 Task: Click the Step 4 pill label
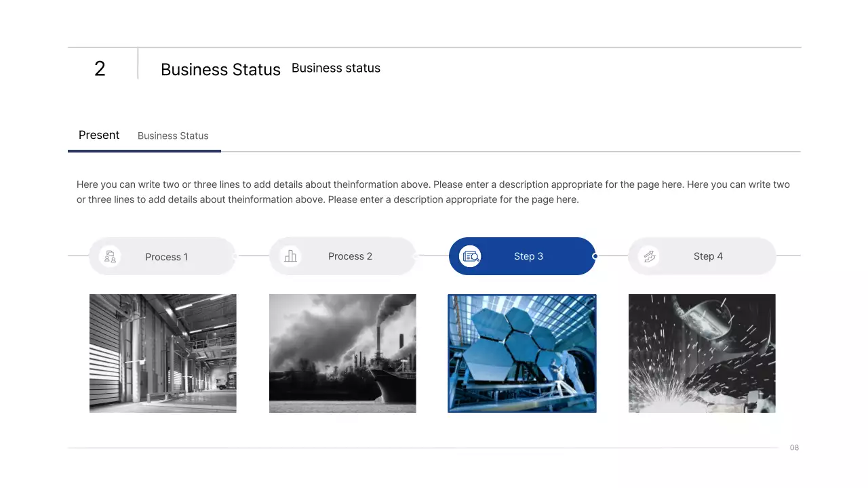(708, 256)
